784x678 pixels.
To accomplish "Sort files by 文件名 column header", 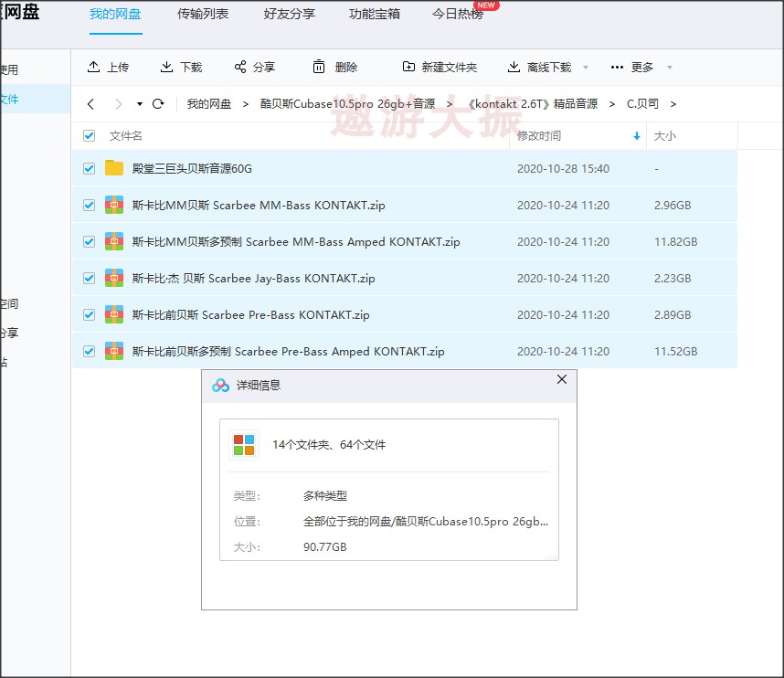I will click(x=125, y=136).
